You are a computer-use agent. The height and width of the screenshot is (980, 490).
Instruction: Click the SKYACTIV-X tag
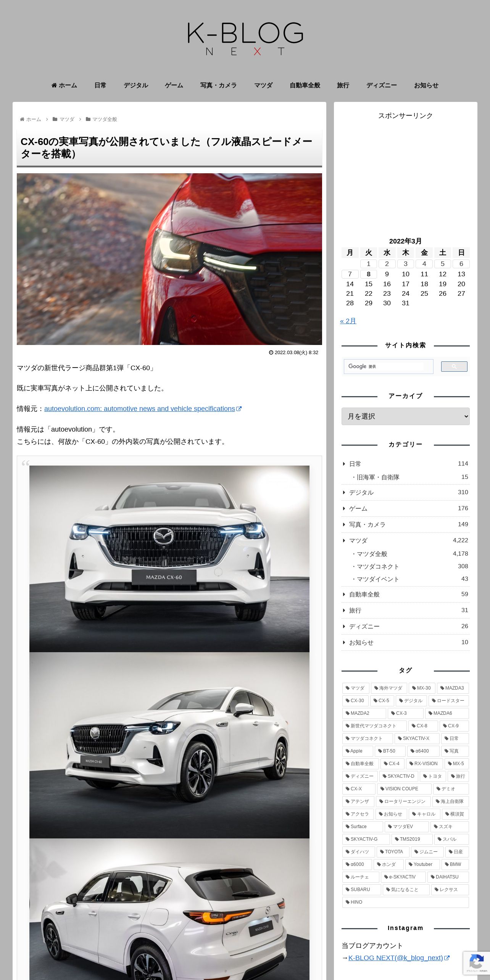click(x=417, y=738)
